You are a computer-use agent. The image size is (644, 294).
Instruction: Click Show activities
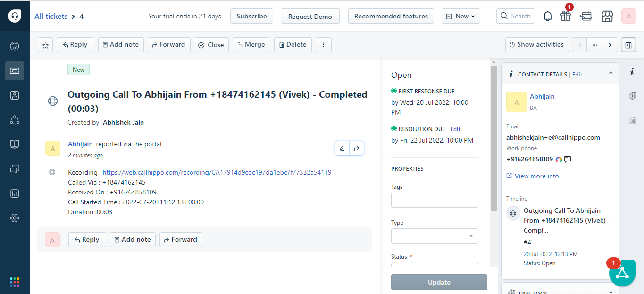click(x=537, y=45)
